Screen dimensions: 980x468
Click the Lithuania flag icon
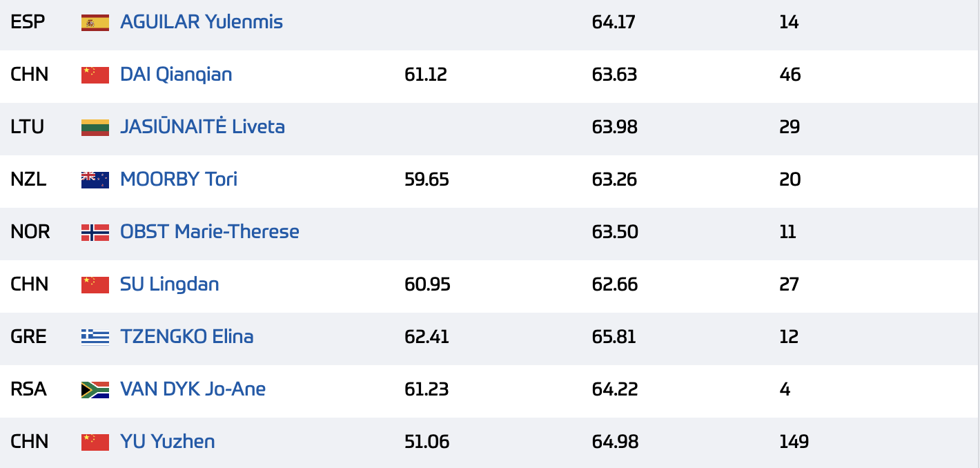click(x=95, y=128)
